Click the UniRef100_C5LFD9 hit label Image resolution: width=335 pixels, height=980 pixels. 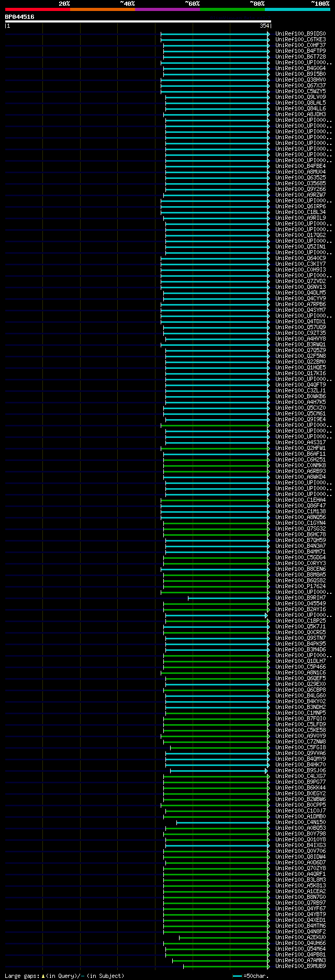pyautogui.click(x=300, y=725)
